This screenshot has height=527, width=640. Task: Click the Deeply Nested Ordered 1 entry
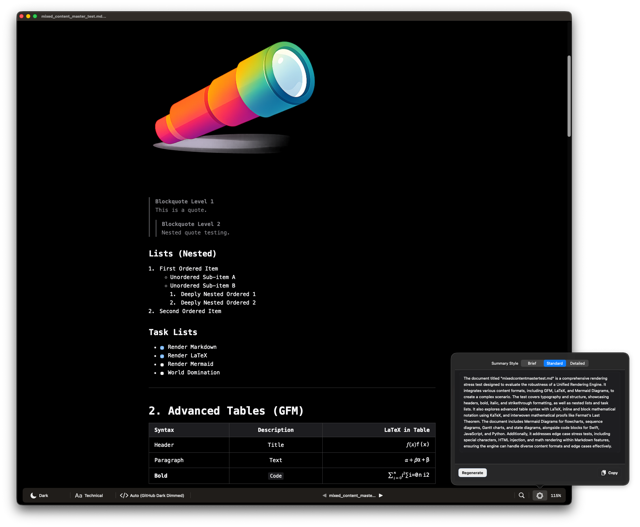click(218, 294)
